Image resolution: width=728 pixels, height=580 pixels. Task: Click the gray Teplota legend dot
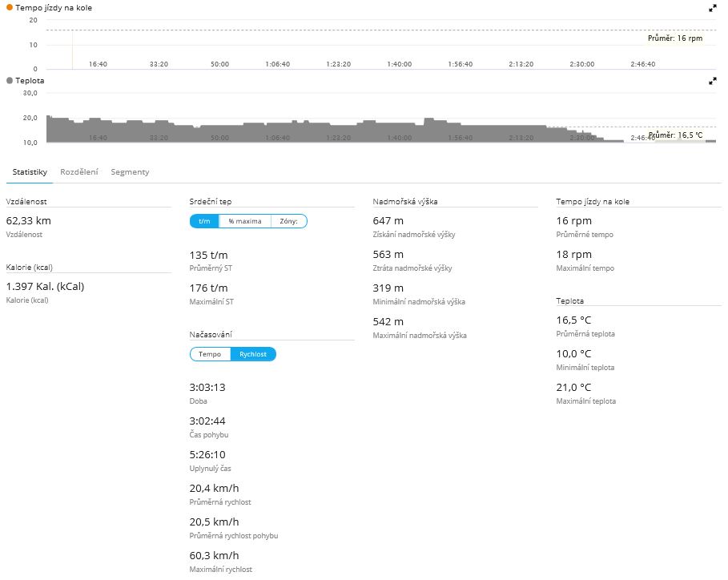pos(10,81)
